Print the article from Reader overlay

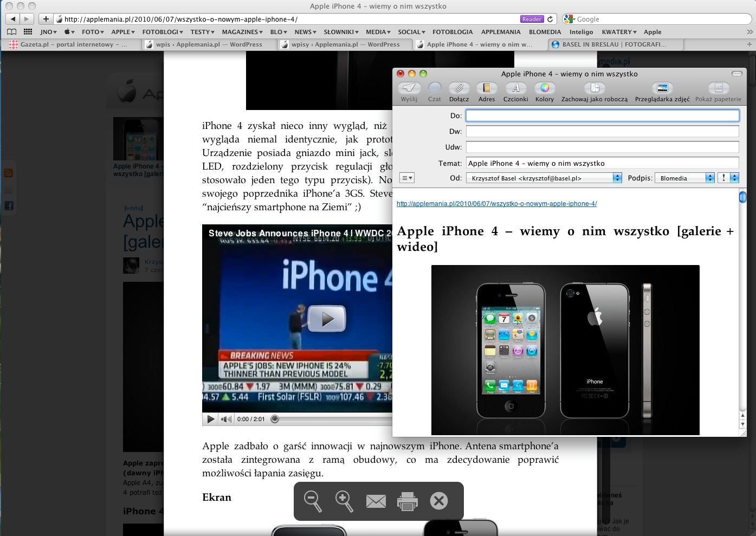(408, 501)
